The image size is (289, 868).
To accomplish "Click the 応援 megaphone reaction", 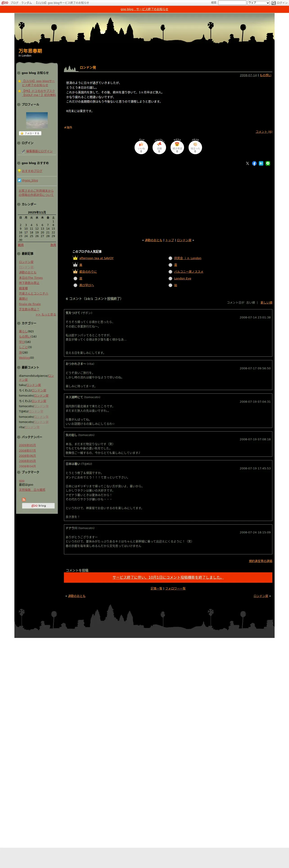I will pos(159,147).
